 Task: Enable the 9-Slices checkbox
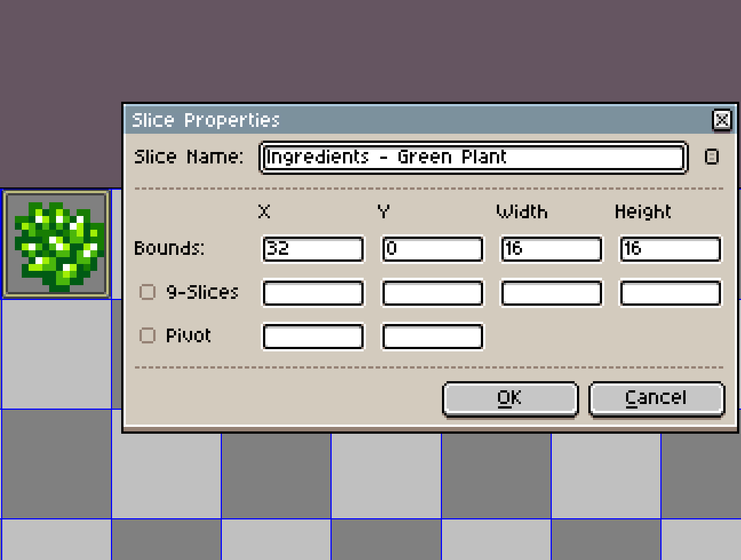pos(148,292)
